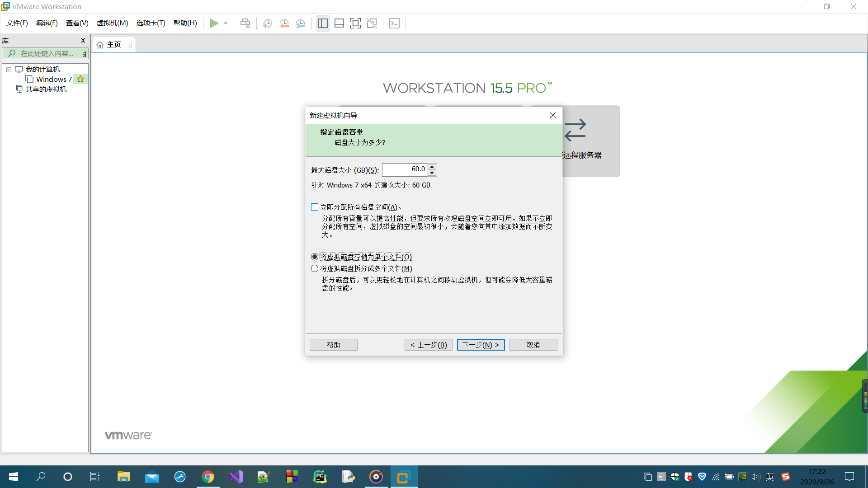Click the Revert to Snapshot icon
Image resolution: width=868 pixels, height=488 pixels.
click(284, 23)
